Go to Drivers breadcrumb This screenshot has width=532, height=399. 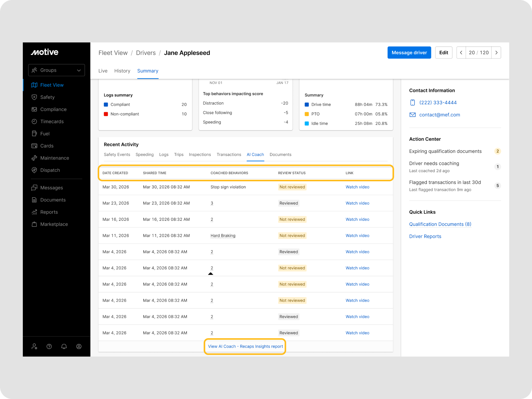(146, 53)
